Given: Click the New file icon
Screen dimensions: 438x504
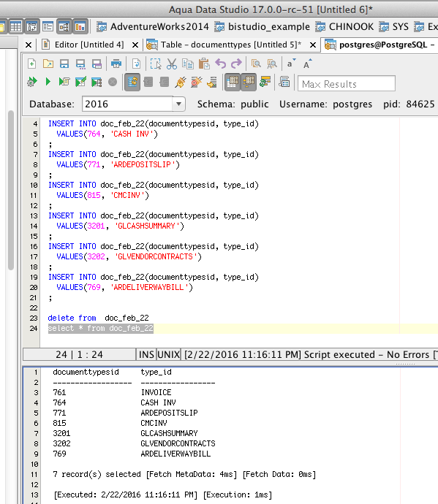Looking at the screenshot, I should [31, 64].
